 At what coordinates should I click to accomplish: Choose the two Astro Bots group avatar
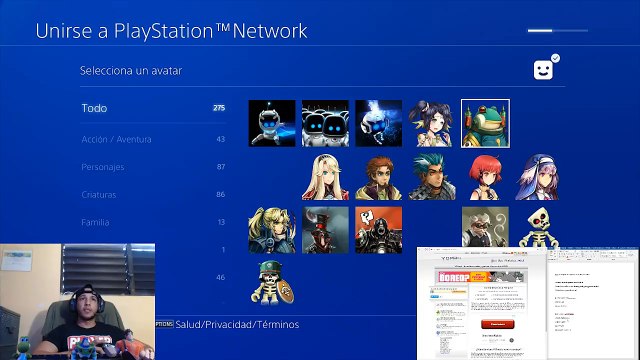click(x=325, y=123)
